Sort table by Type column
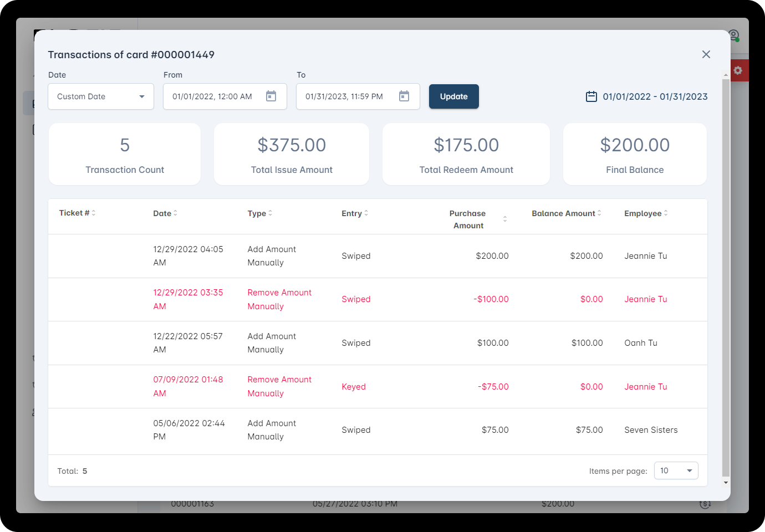Image resolution: width=765 pixels, height=532 pixels. click(259, 213)
